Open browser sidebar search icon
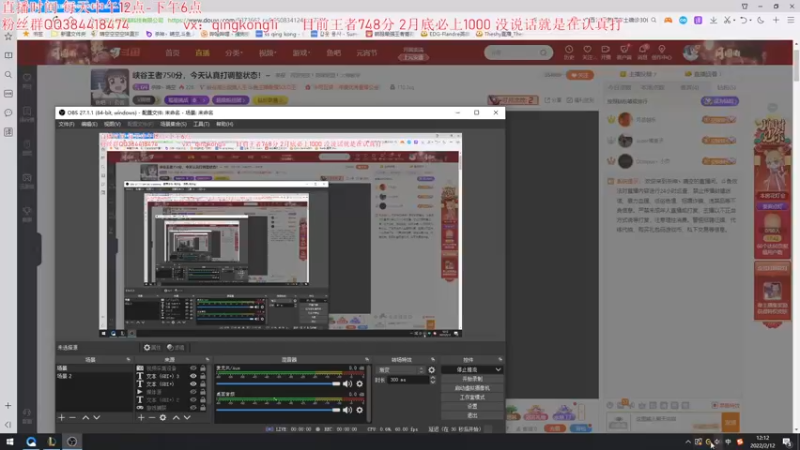The height and width of the screenshot is (450, 800). (8, 74)
